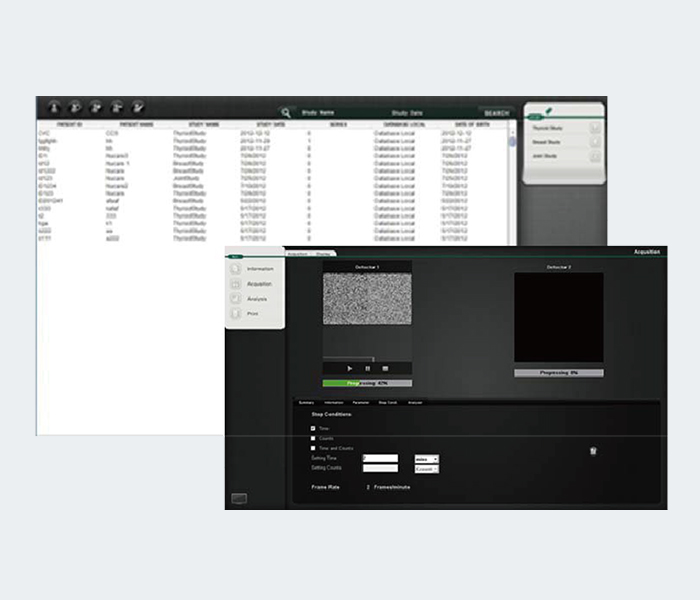
Task: Click the monitor icon at bottom-left of acquisition window
Action: click(x=239, y=498)
